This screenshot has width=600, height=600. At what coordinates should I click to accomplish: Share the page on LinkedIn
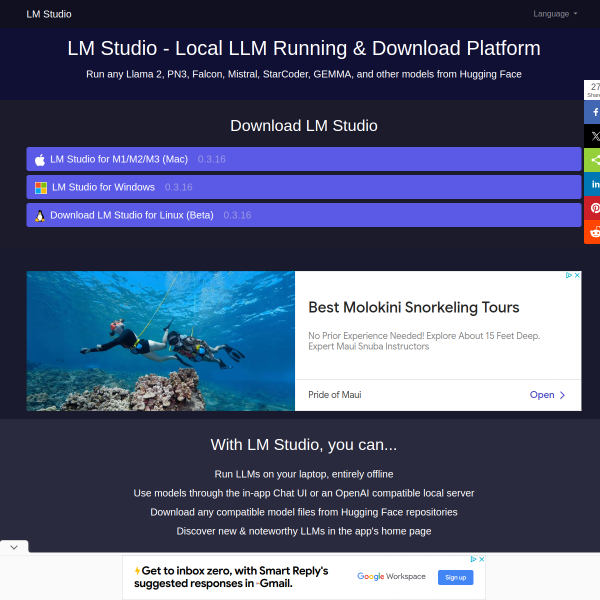(x=592, y=184)
